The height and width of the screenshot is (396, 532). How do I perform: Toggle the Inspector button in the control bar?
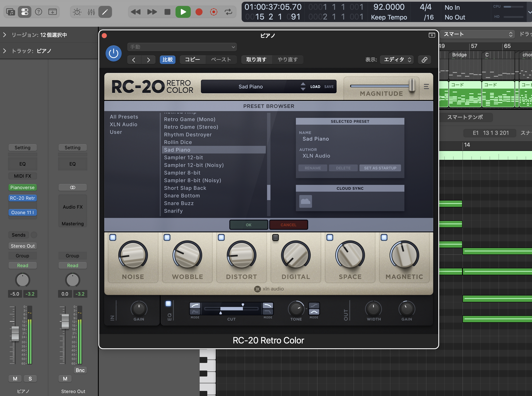click(x=25, y=12)
